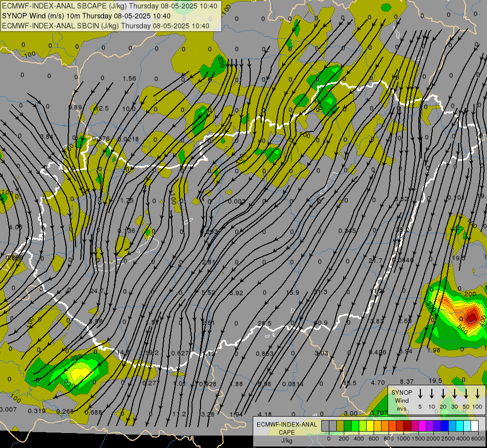The width and height of the screenshot is (487, 448).
Task: Click the 1.56 value on the map
Action: [129, 79]
